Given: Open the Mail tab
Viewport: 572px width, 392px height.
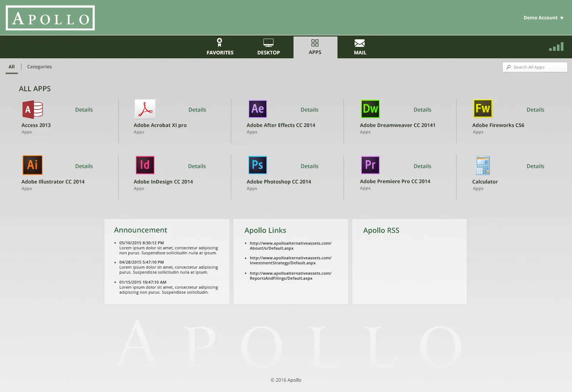Looking at the screenshot, I should 360,47.
